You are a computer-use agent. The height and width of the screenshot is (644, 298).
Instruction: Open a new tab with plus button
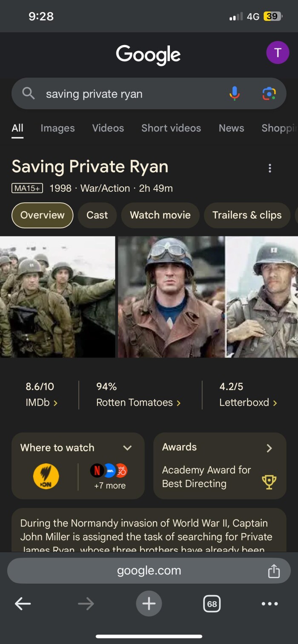coord(149,604)
